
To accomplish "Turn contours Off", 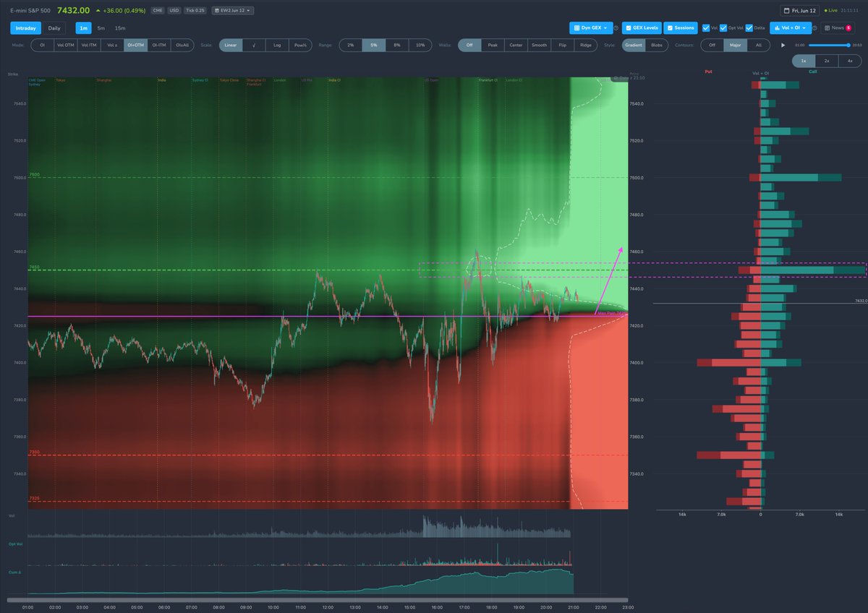I will coord(712,45).
